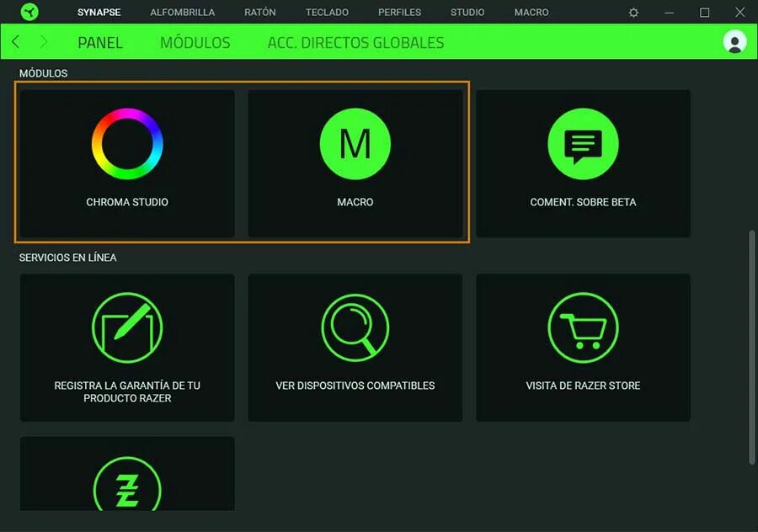Maximize the Synapse window
This screenshot has width=758, height=532.
pos(704,13)
